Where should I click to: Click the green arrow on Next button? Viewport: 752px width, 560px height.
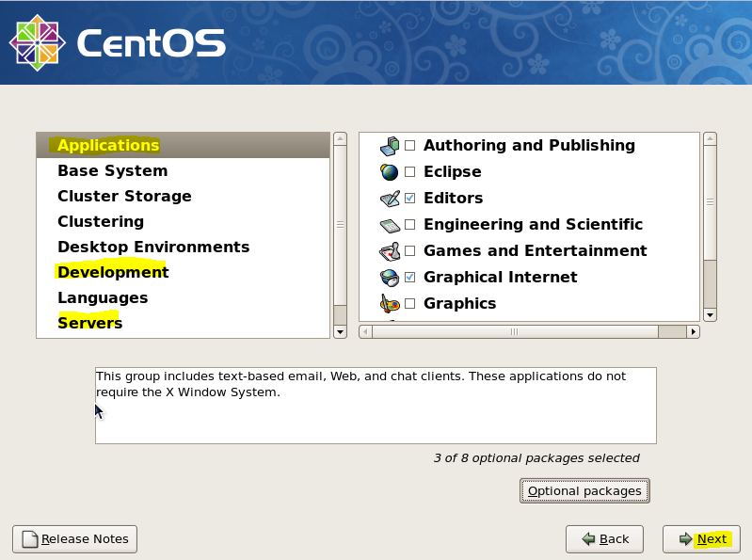point(686,539)
